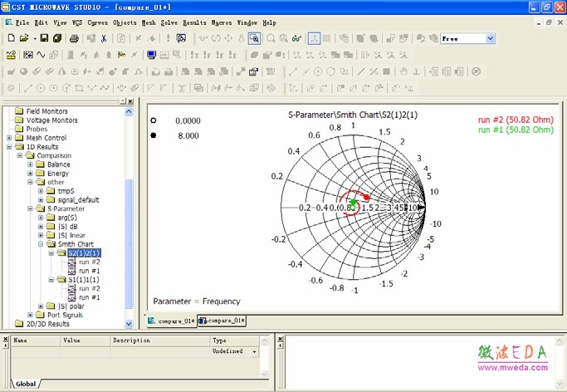567x392 pixels.
Task: Expand the |S| polar folder node
Action: pos(41,306)
